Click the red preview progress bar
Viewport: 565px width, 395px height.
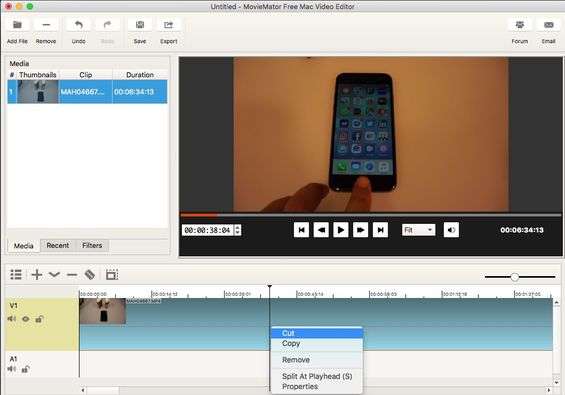199,215
